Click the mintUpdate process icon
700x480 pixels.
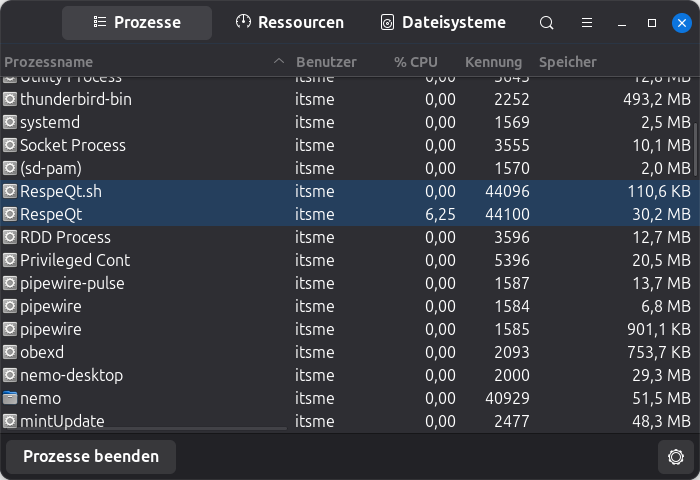(10, 421)
